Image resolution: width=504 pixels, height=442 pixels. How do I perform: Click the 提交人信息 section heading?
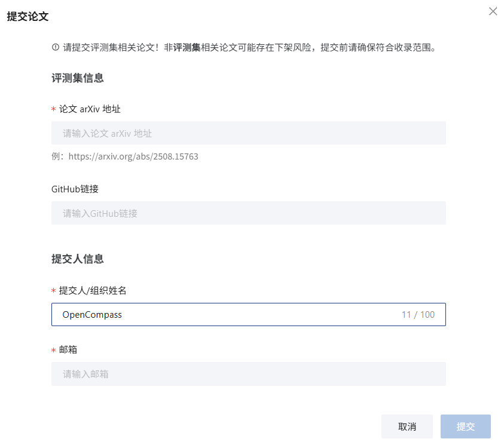[78, 259]
